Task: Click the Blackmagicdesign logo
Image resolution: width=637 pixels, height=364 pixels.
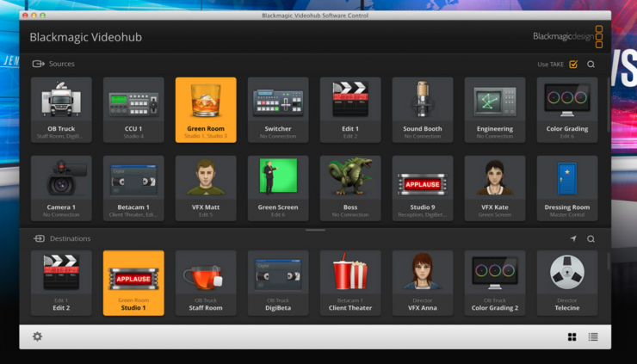Action: click(567, 36)
